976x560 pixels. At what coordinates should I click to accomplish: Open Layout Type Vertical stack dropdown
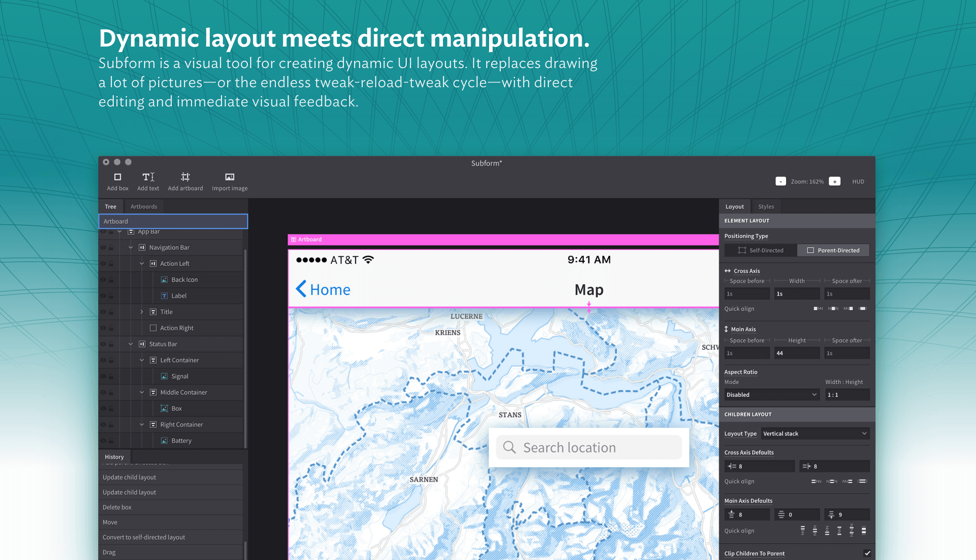point(815,433)
